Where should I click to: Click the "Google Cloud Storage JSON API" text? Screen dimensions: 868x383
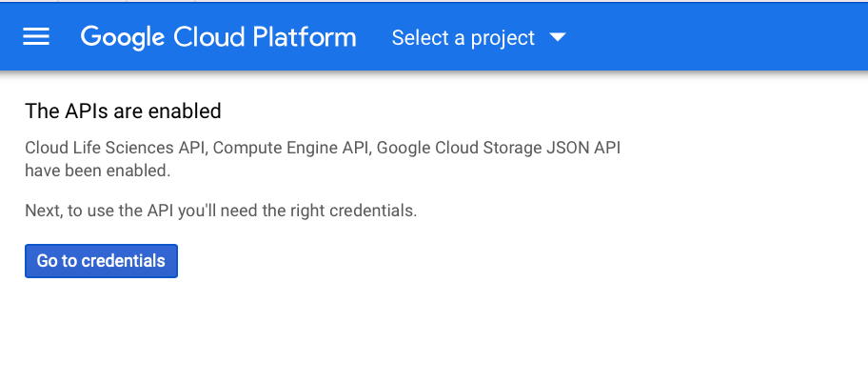501,148
